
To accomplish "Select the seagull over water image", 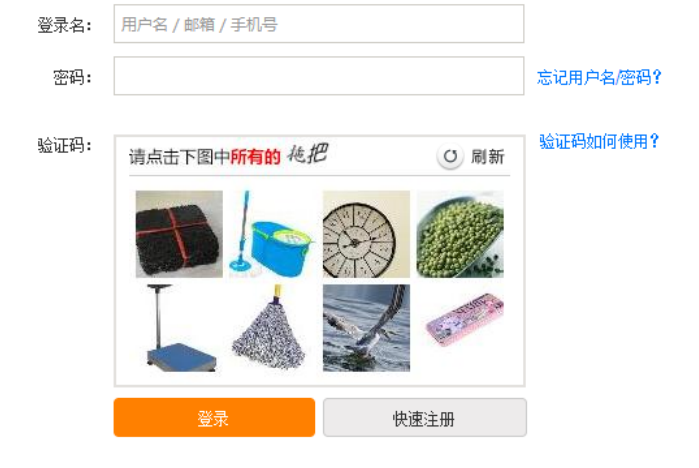I will [366, 328].
